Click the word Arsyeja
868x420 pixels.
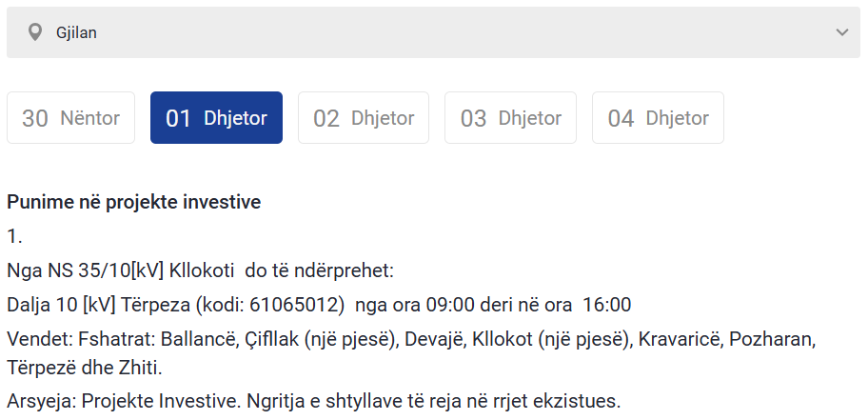coord(37,400)
